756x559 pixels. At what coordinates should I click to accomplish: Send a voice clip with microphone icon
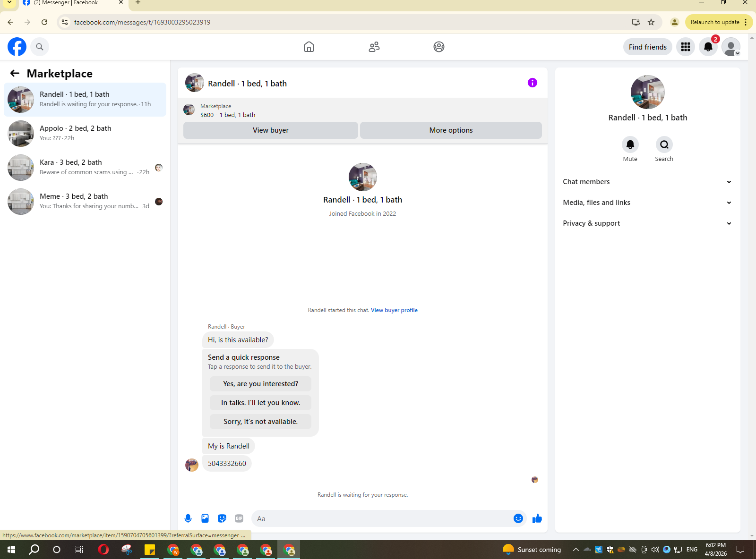[x=188, y=518]
